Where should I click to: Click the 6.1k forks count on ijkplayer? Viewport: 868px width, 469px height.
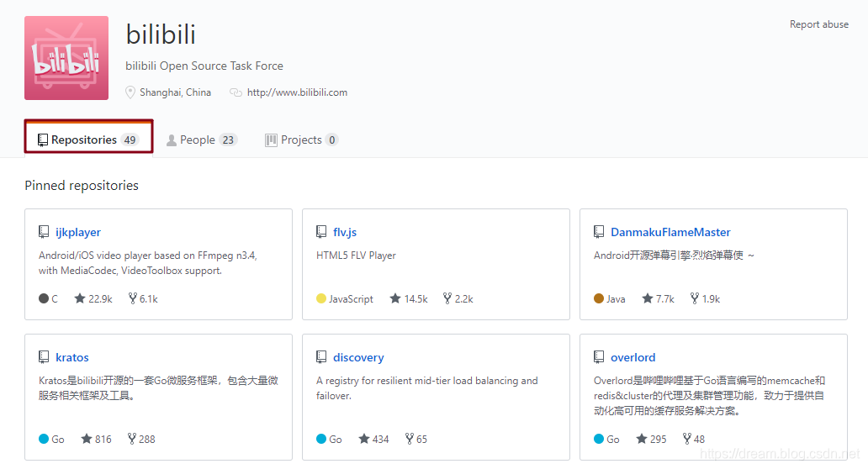coord(148,299)
